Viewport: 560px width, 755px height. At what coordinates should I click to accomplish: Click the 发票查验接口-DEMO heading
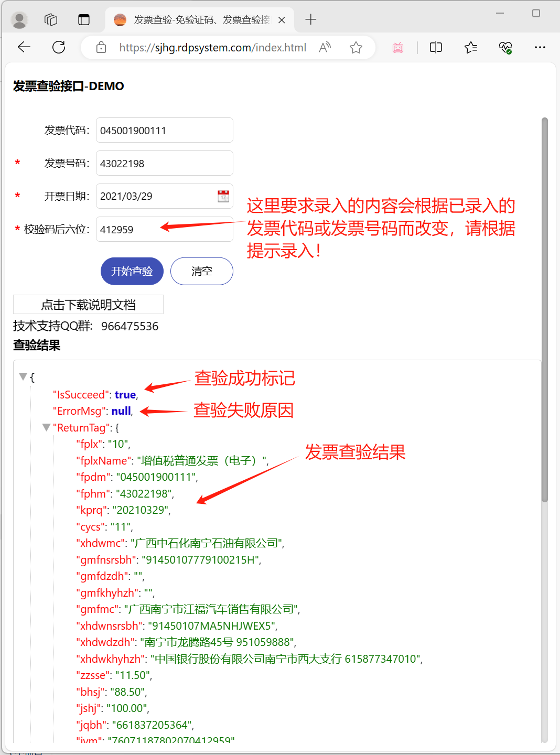click(69, 86)
